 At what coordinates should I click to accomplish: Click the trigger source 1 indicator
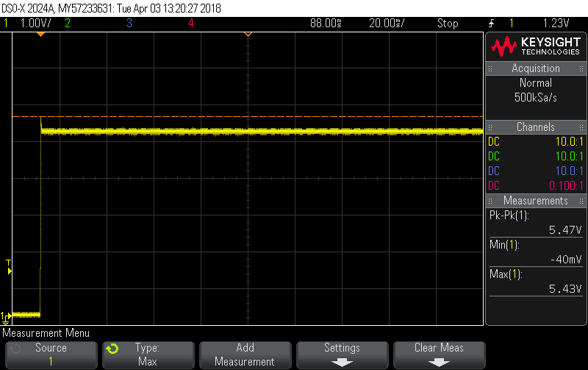point(511,24)
